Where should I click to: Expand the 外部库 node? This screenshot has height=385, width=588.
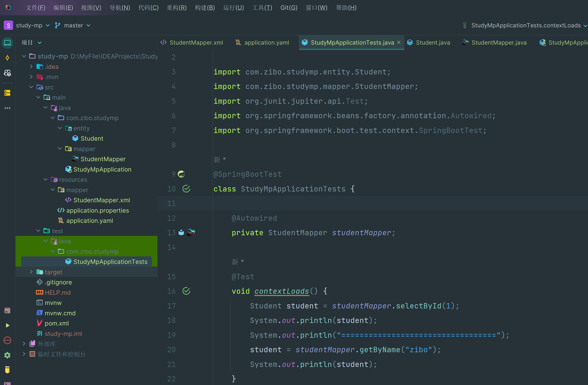[24, 344]
